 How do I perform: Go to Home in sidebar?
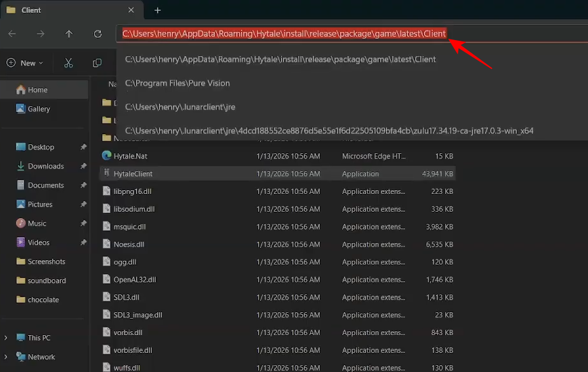click(x=38, y=90)
